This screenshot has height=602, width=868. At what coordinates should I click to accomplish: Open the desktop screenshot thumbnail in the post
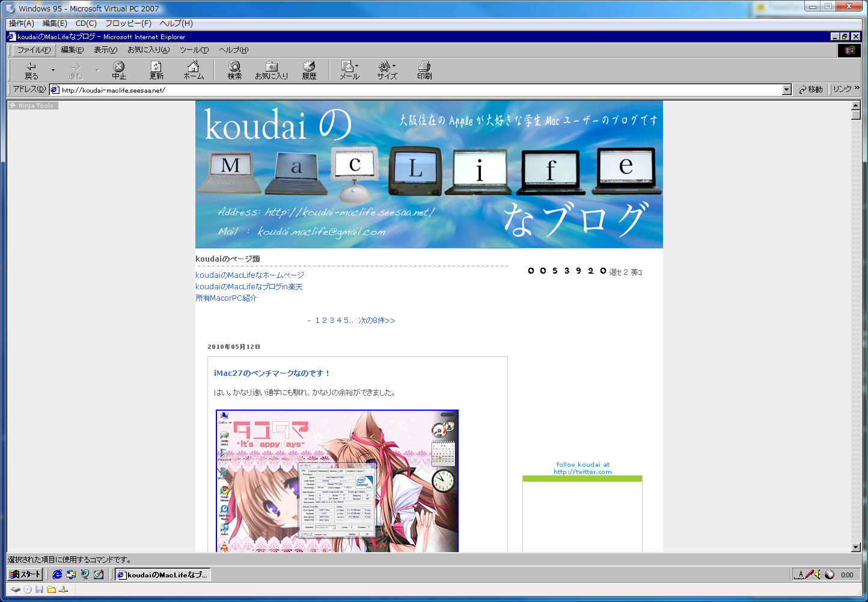(337, 481)
